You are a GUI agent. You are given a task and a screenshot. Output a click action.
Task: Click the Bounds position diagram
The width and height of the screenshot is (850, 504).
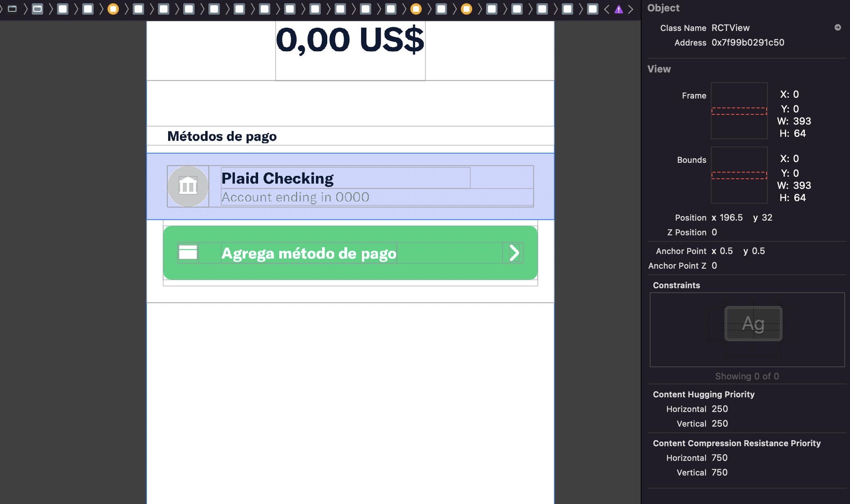click(739, 175)
